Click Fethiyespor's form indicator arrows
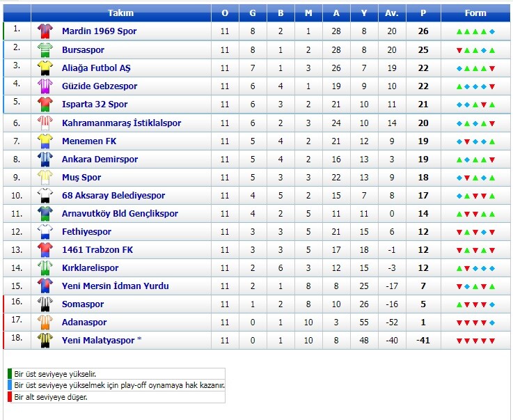The height and width of the screenshot is (420, 513). coord(475,232)
